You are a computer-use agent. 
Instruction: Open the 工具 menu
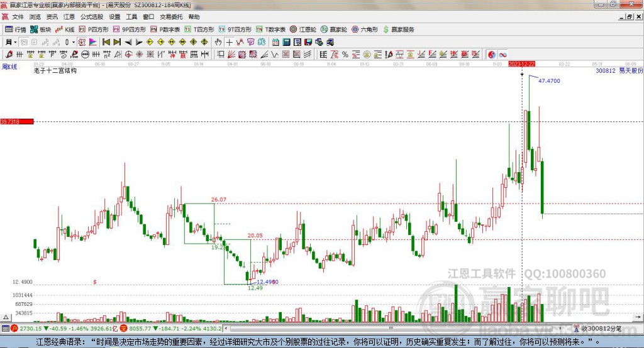131,17
